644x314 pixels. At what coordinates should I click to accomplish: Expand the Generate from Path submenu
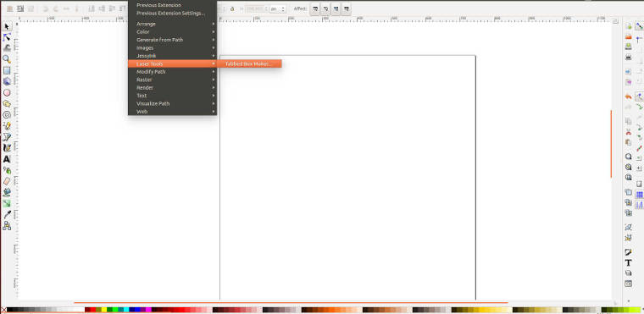coord(173,40)
